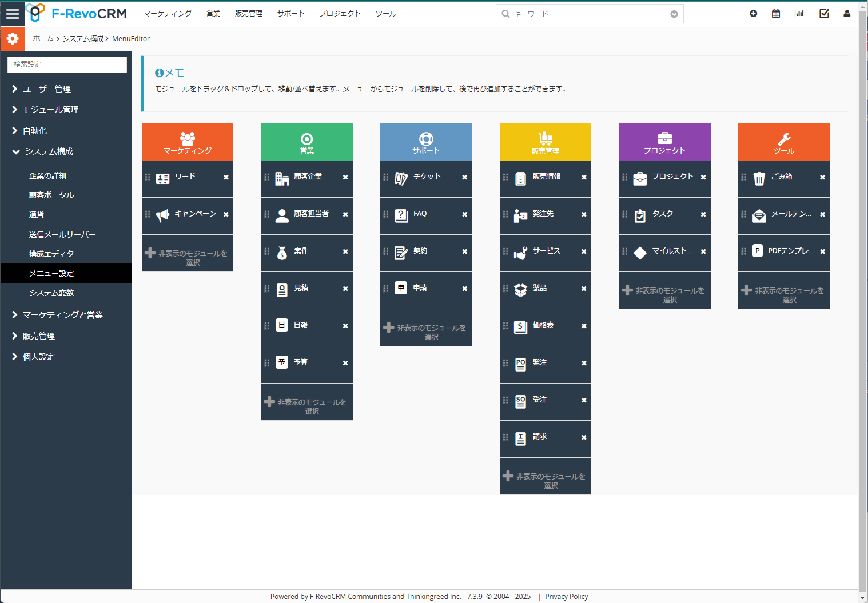Click the Privacy Policy link
The width and height of the screenshot is (868, 603).
[x=567, y=596]
